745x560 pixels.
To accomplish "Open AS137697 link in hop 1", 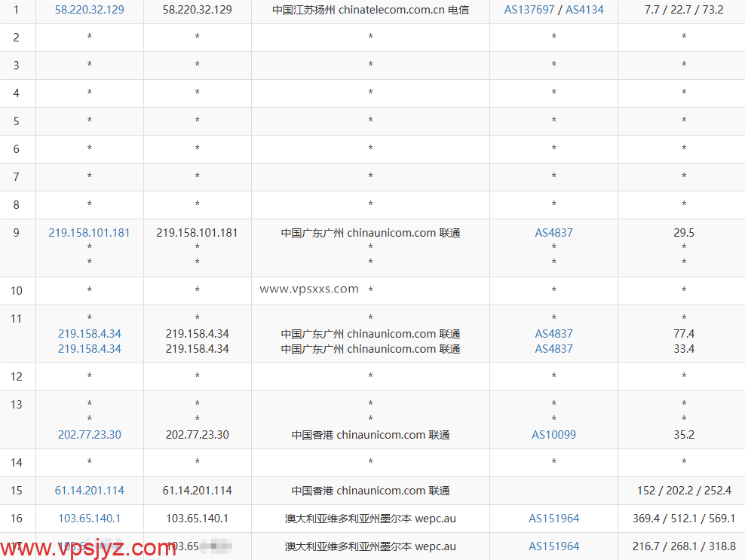I will coord(529,10).
